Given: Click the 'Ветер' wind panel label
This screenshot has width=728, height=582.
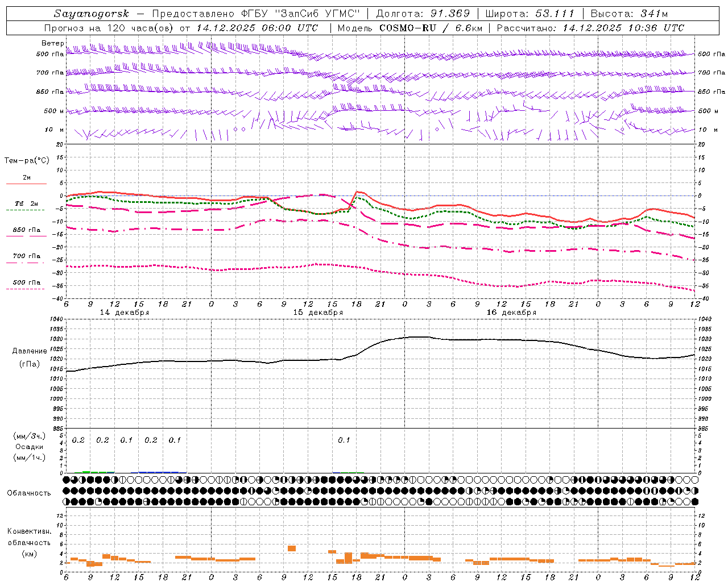Looking at the screenshot, I should 52,43.
